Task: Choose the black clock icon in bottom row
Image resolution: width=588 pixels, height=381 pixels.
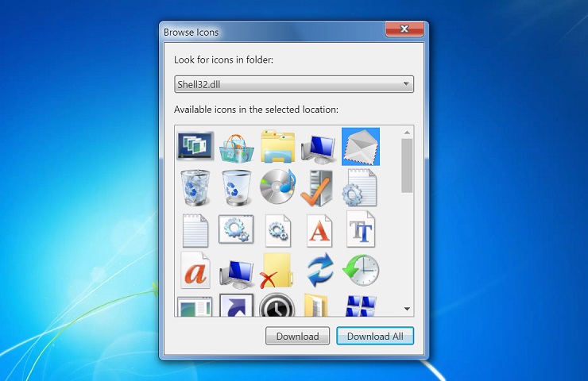Action: click(x=277, y=305)
